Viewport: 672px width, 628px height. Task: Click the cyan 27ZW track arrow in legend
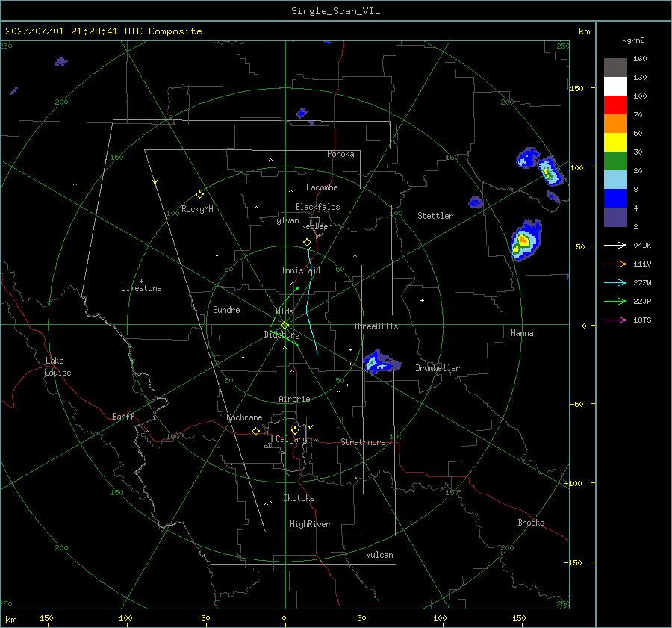(x=615, y=282)
